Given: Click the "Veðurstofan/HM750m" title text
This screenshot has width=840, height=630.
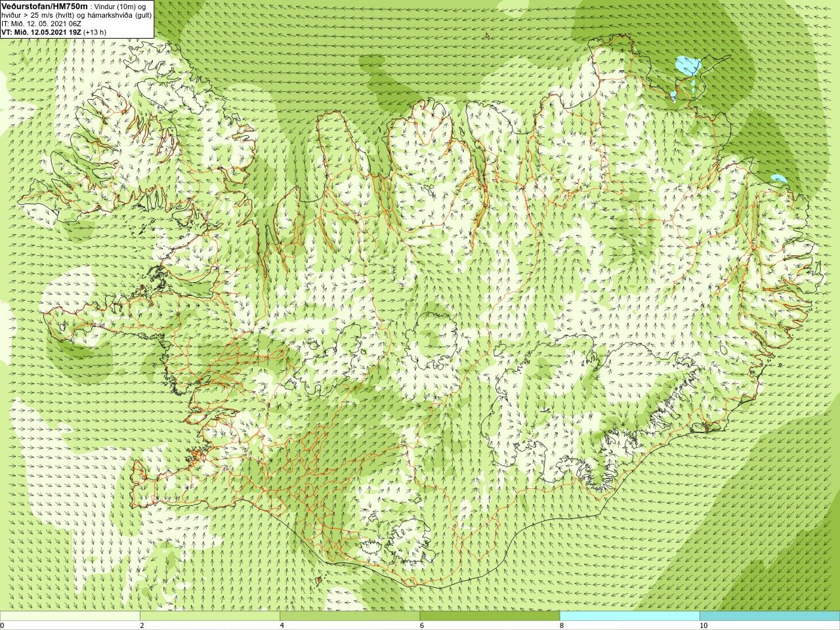Looking at the screenshot, I should click(45, 6).
